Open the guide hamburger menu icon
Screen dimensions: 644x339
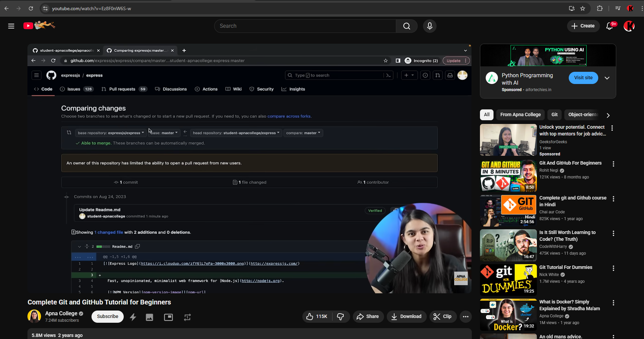[11, 26]
